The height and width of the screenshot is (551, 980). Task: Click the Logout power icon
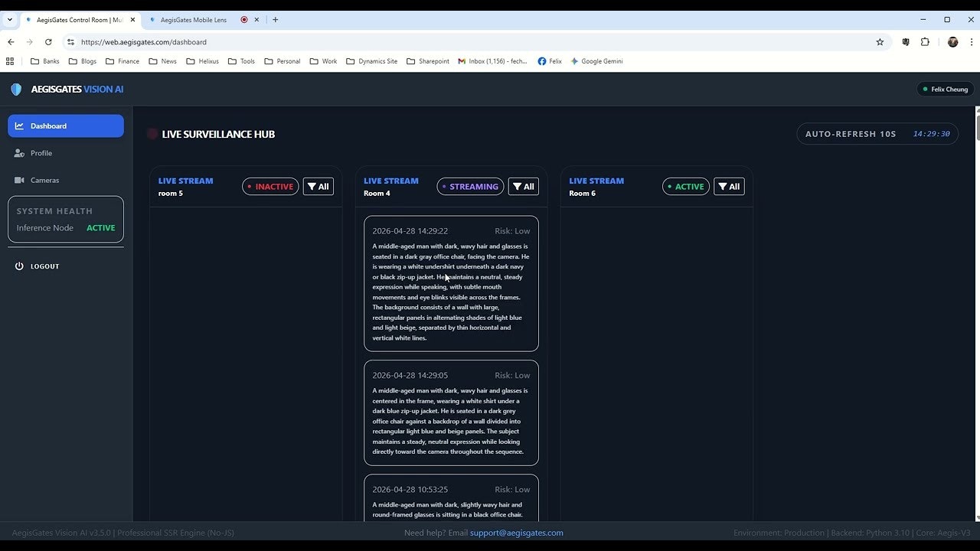point(18,266)
